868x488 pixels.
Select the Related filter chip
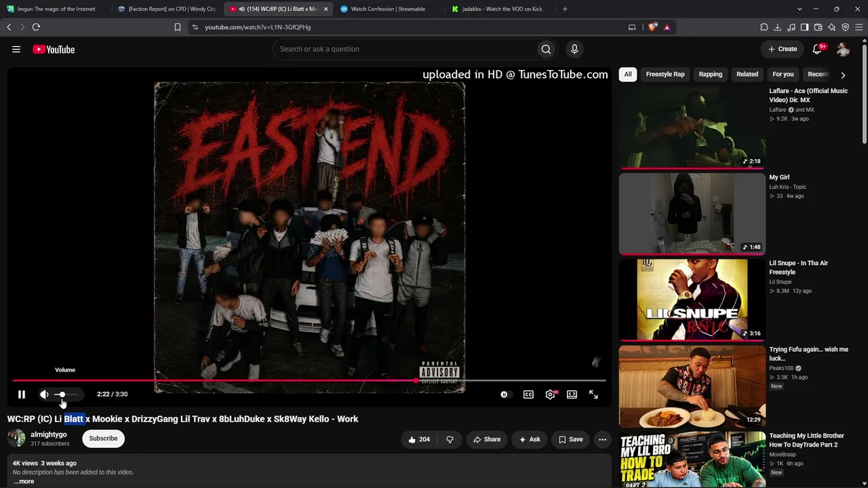click(x=747, y=75)
